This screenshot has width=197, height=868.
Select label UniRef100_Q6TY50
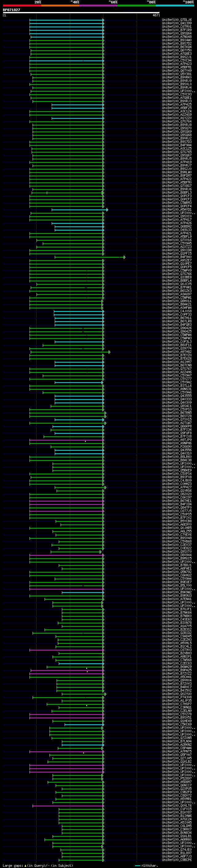click(x=177, y=50)
